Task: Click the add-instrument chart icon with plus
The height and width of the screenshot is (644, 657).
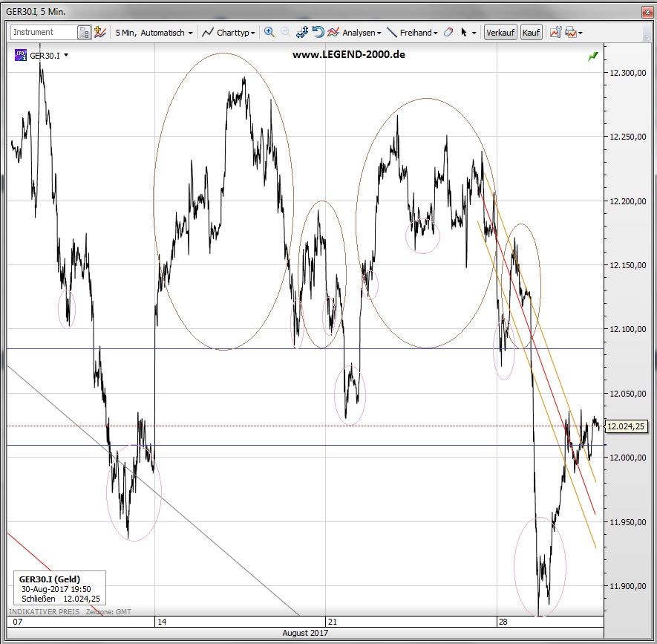Action: pyautogui.click(x=100, y=32)
